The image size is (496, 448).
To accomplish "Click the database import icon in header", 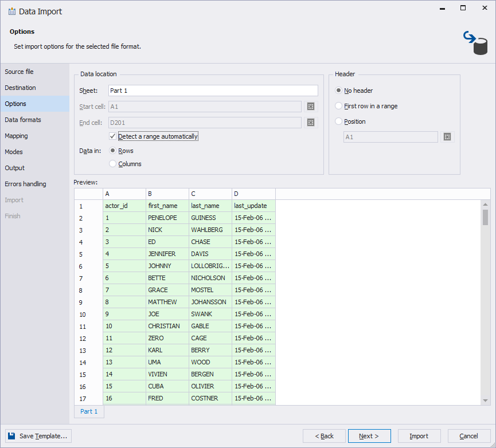I will pyautogui.click(x=475, y=43).
